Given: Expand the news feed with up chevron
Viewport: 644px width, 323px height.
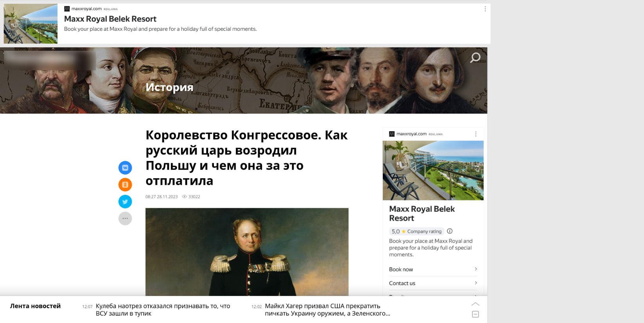Looking at the screenshot, I should (475, 304).
